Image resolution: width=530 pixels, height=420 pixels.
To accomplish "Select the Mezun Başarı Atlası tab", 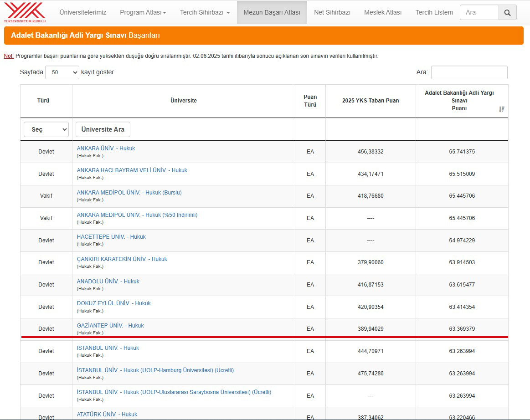I will [272, 12].
